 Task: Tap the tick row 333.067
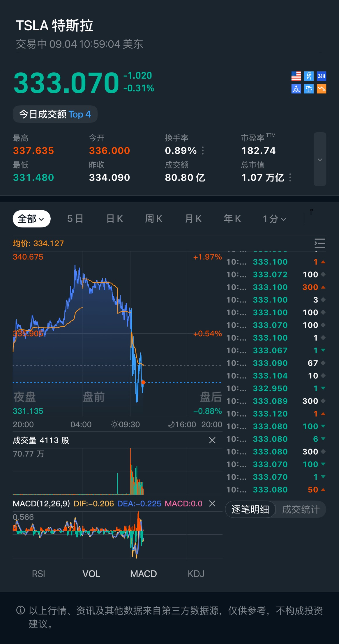(x=276, y=350)
